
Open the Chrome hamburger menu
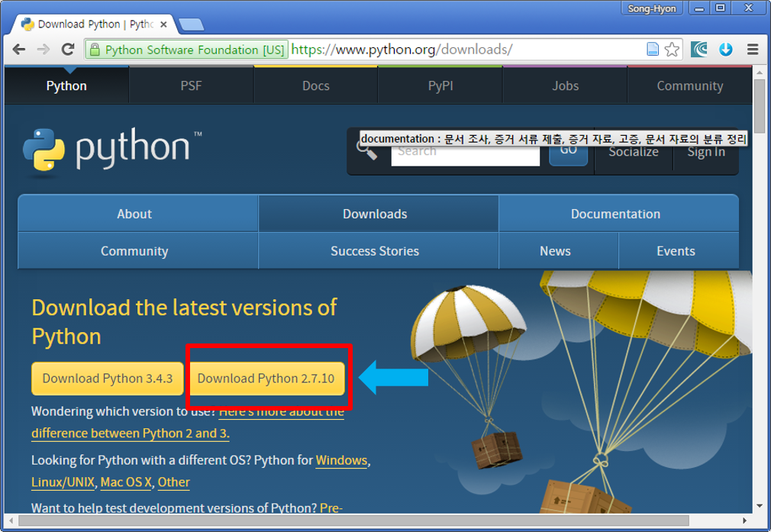click(x=752, y=50)
